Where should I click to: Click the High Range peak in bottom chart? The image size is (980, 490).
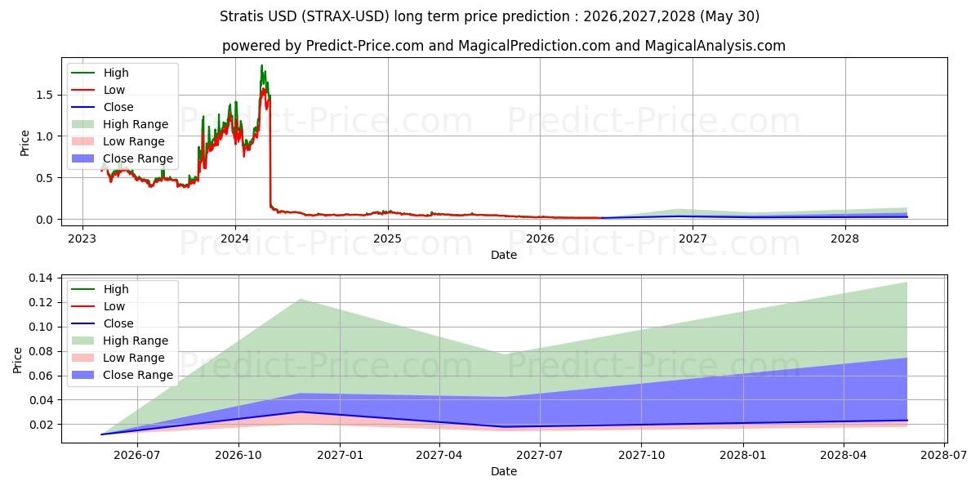click(300, 299)
